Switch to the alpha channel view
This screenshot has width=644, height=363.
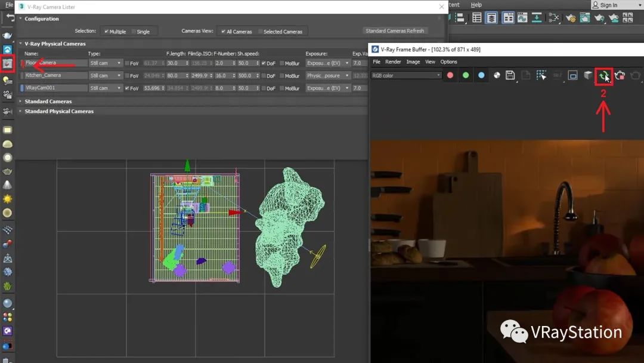coord(497,75)
